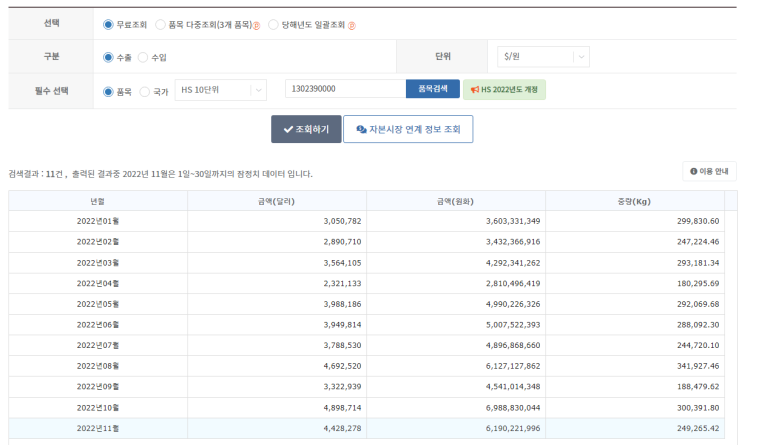Click dollar amount 3,050,782

(342, 221)
